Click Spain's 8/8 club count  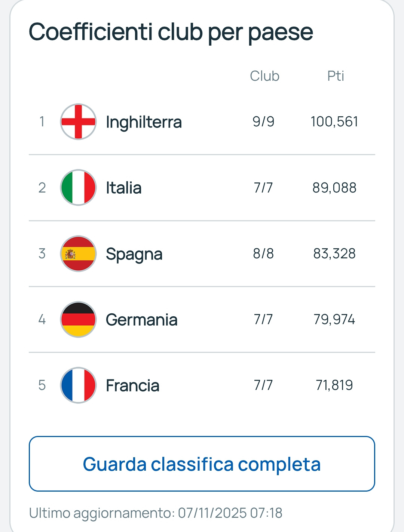[263, 253]
